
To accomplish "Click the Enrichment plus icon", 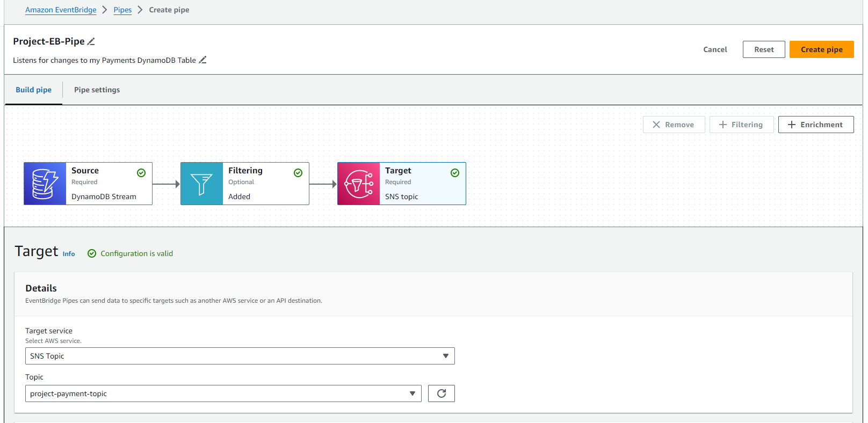I will tap(792, 125).
